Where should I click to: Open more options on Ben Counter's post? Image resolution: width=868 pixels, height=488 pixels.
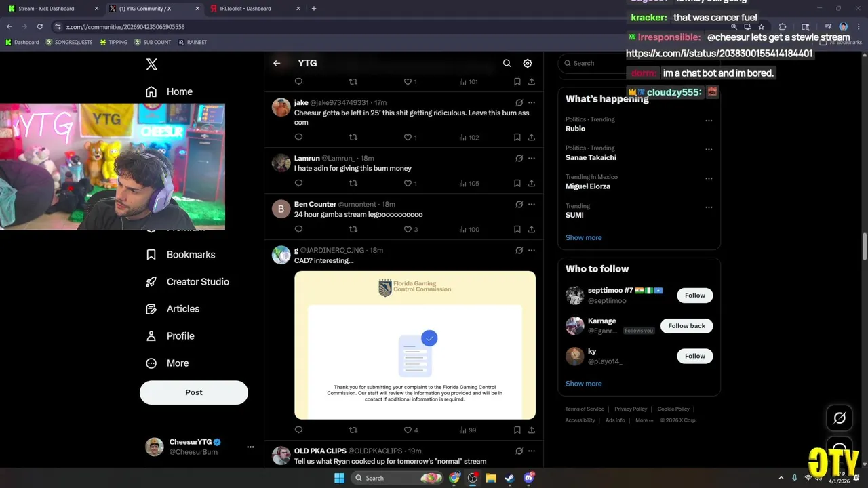532,204
